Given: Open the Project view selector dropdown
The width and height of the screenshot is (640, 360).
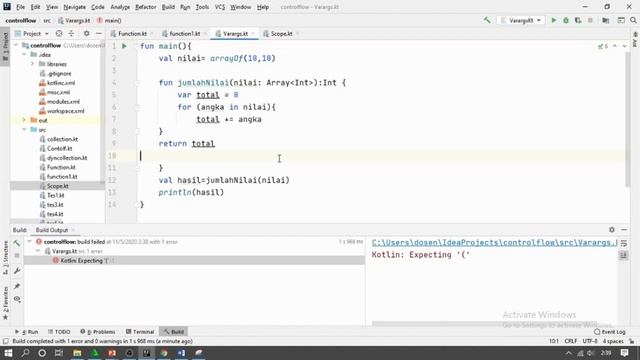Looking at the screenshot, I should click(32, 33).
